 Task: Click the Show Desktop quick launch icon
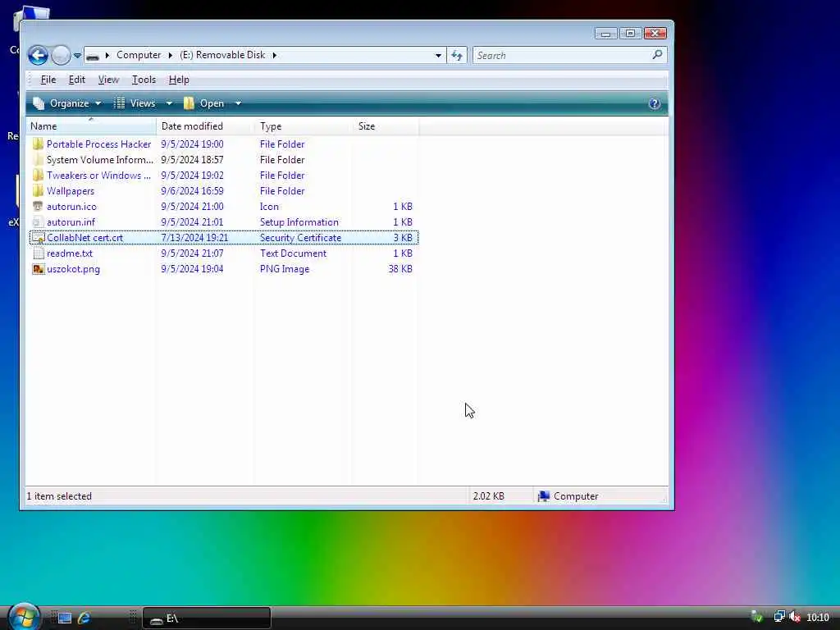(x=65, y=619)
